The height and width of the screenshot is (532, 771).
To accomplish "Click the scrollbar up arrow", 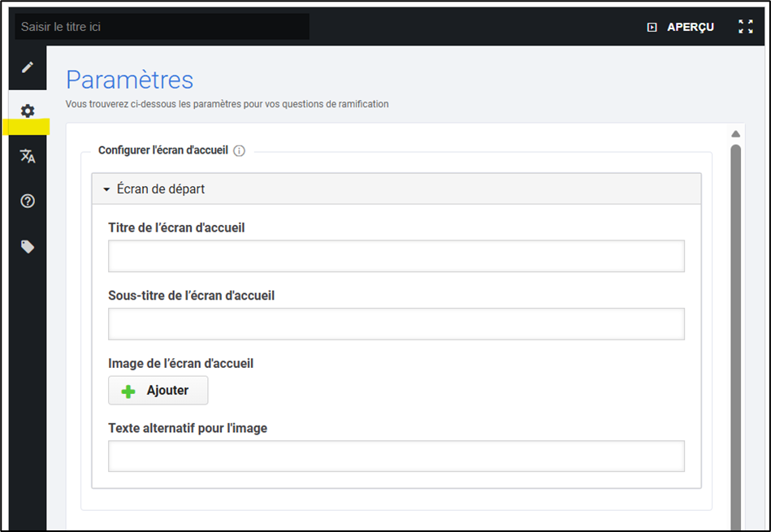I will pos(735,134).
